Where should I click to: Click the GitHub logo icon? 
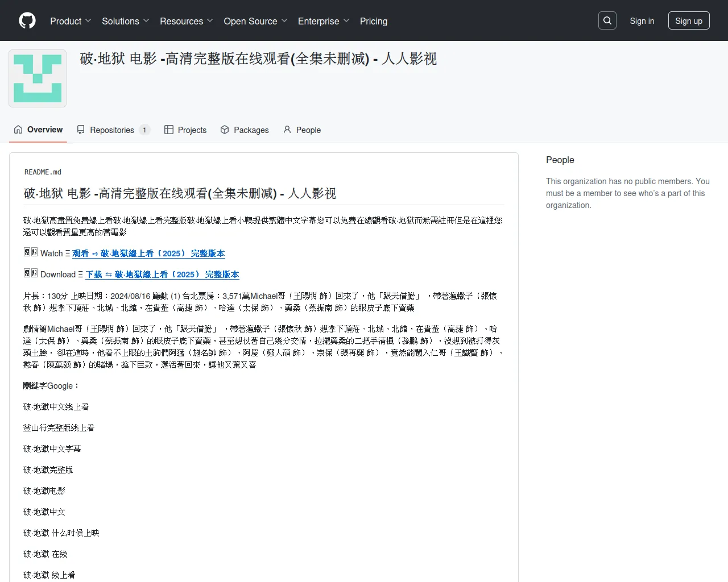[27, 20]
